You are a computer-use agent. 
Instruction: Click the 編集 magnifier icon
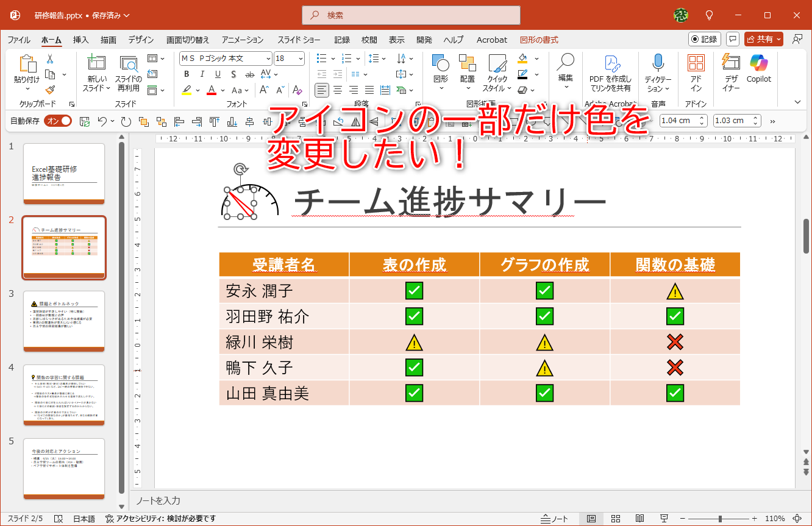(x=565, y=62)
